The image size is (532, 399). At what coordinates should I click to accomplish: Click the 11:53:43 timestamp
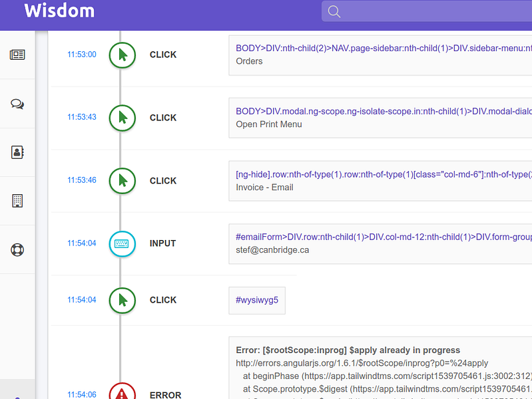82,117
